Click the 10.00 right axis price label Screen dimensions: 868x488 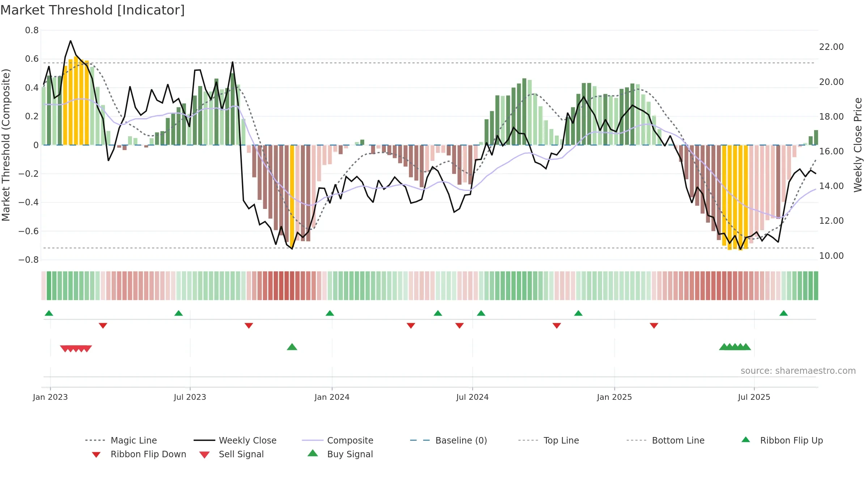pyautogui.click(x=831, y=256)
